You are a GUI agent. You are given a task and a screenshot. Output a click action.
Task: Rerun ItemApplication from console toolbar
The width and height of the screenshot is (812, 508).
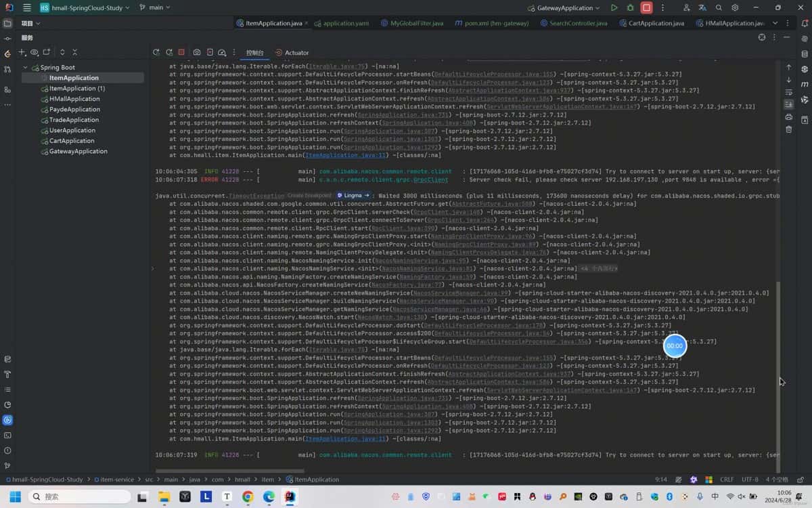click(x=156, y=52)
